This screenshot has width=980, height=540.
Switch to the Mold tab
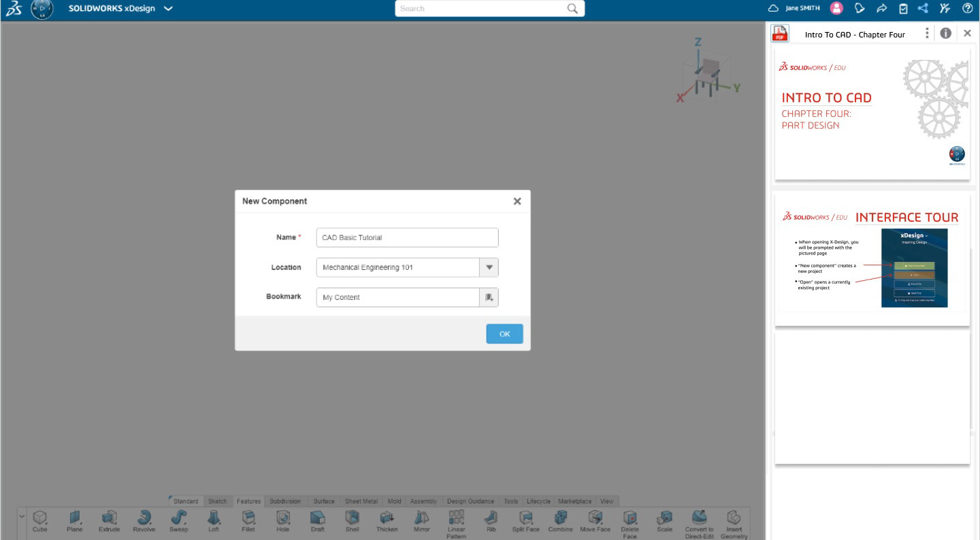coord(395,501)
